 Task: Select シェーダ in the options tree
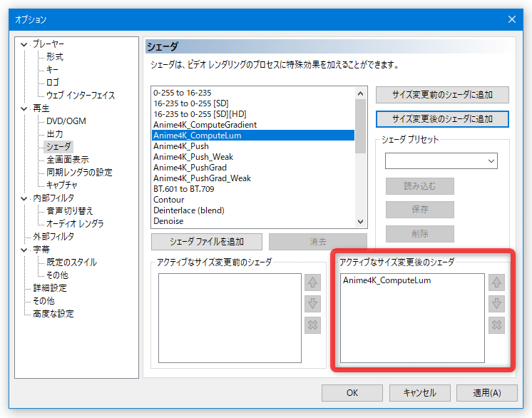click(x=58, y=146)
